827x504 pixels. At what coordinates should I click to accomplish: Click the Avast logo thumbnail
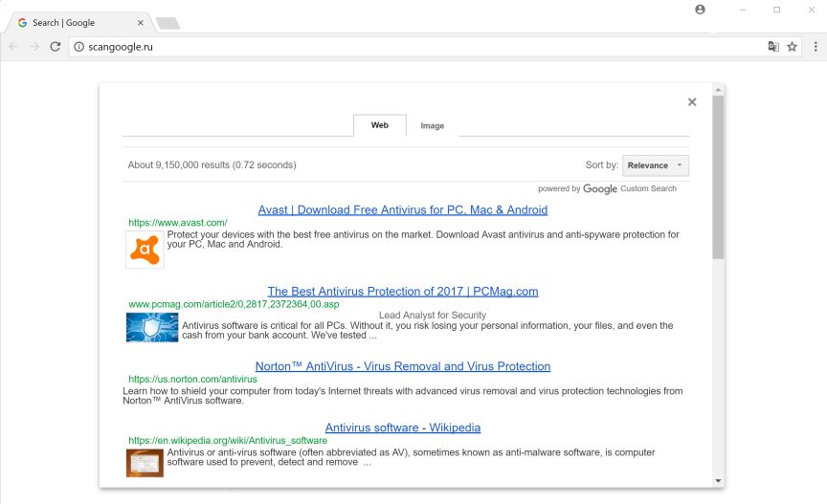(145, 250)
